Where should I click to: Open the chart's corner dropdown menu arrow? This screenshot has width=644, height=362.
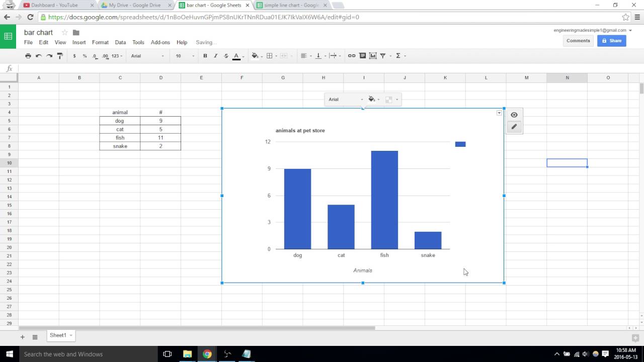click(x=499, y=113)
